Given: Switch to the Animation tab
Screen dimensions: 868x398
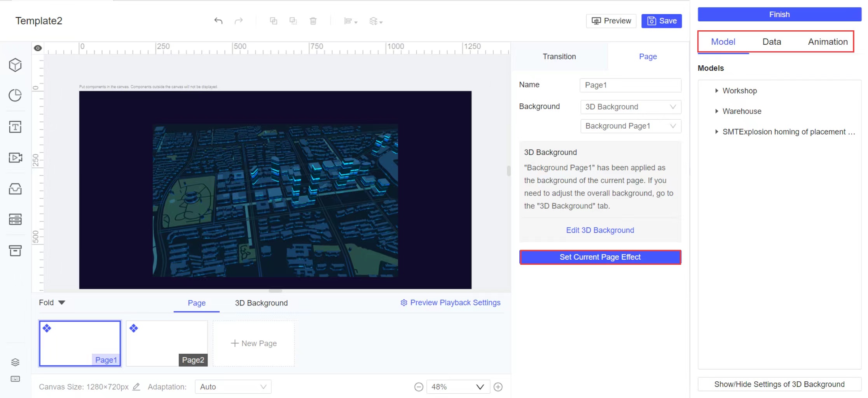Looking at the screenshot, I should (828, 42).
